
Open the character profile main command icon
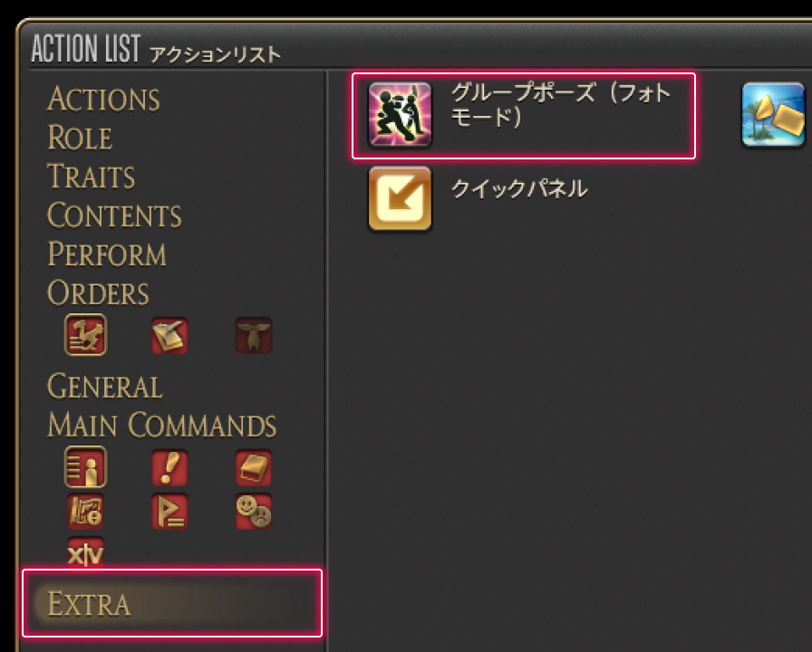click(85, 467)
